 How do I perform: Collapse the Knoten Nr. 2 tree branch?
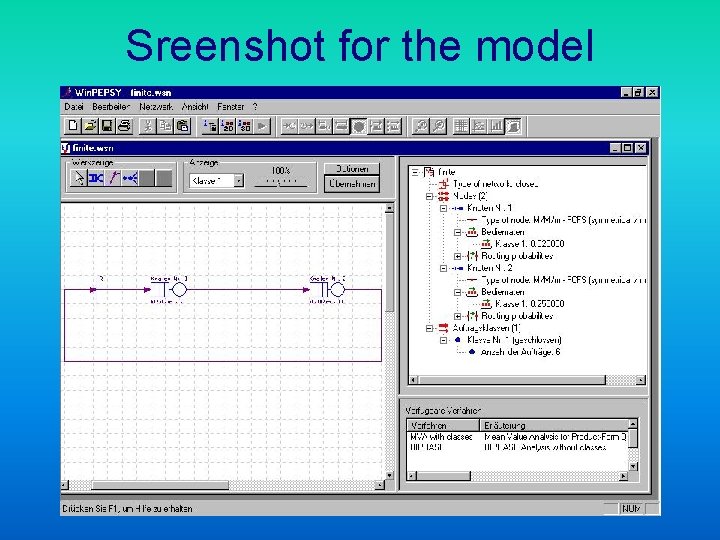pyautogui.click(x=444, y=268)
